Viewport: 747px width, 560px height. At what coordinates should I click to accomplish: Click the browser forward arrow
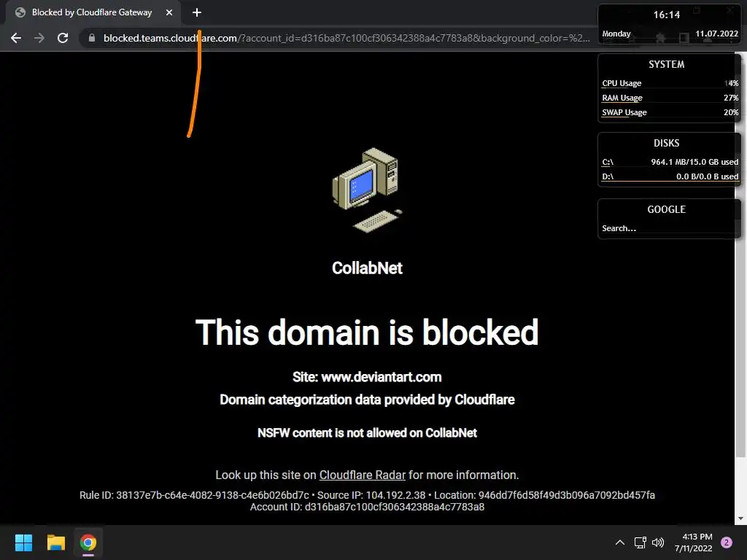tap(39, 38)
